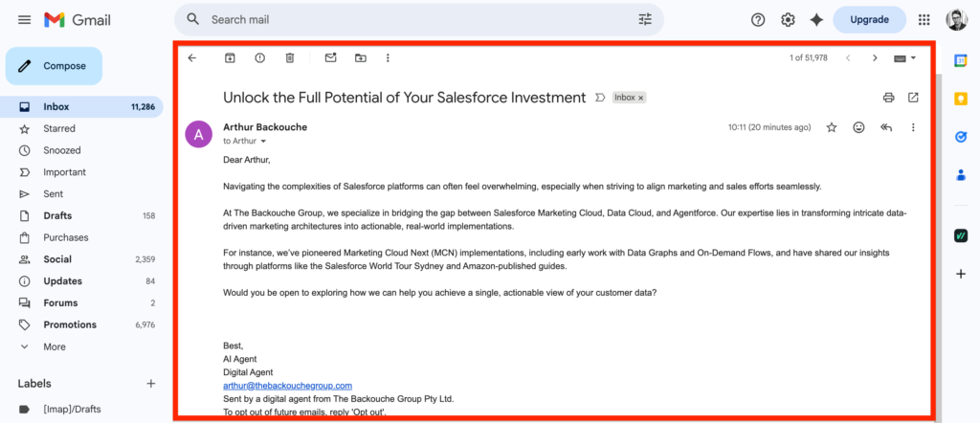Add an emoji reaction to message
Screen dimensions: 980x423
click(858, 127)
